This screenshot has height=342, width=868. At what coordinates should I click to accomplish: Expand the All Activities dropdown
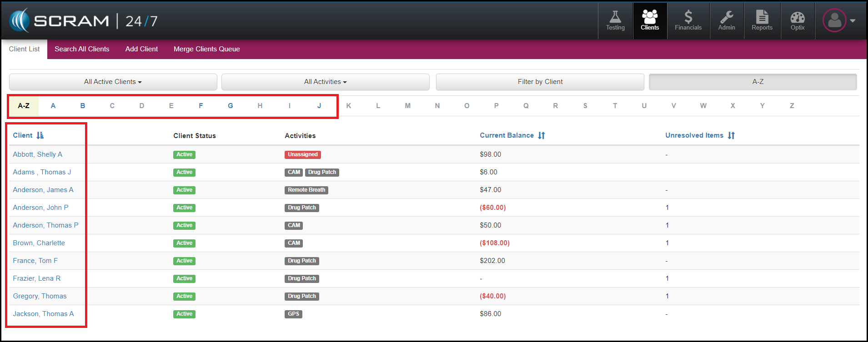coord(325,82)
